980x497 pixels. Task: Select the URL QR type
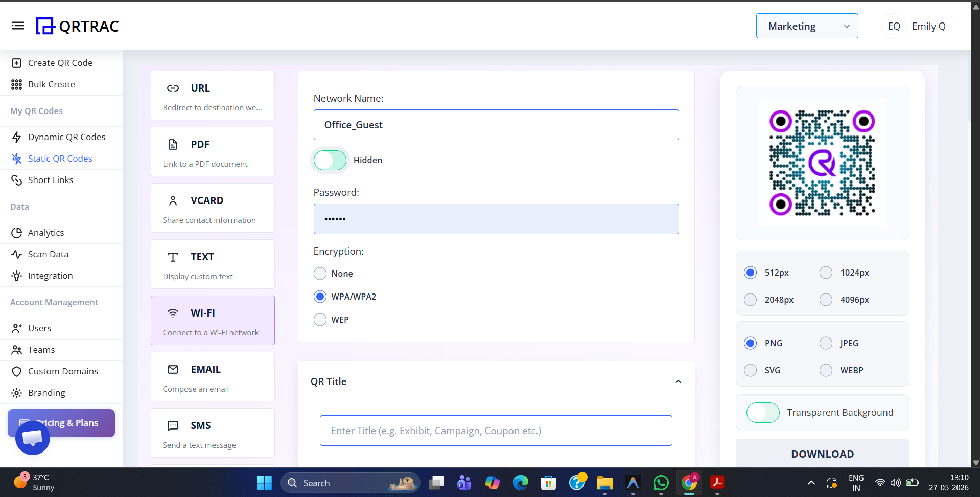click(213, 96)
